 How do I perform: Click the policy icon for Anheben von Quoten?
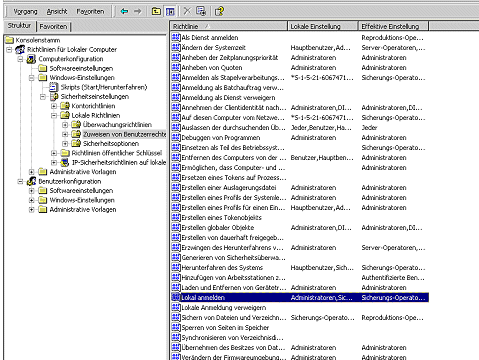pos(176,67)
